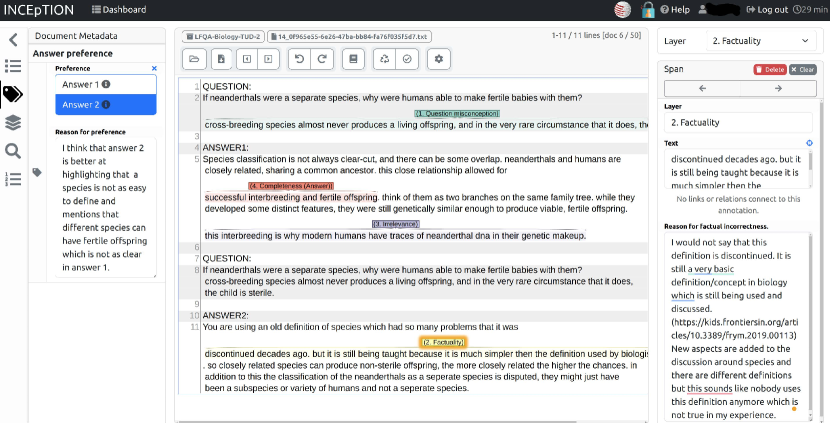The width and height of the screenshot is (830, 423).
Task: Open annotation preferences gear icon
Action: [439, 59]
